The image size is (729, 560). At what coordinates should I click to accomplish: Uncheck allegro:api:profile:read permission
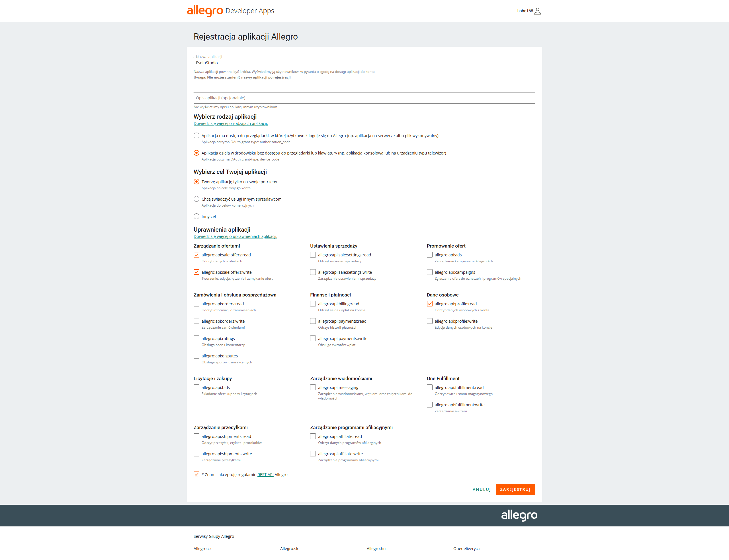[429, 304]
